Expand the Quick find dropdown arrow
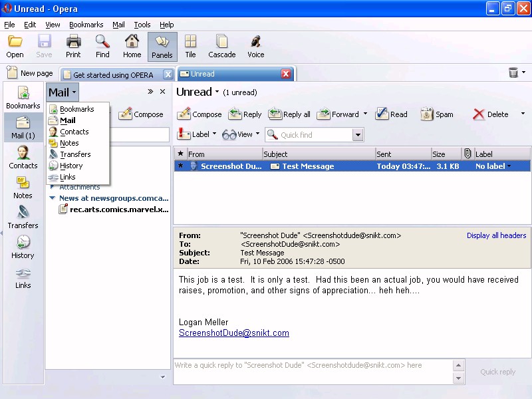532x399 pixels. pos(358,135)
